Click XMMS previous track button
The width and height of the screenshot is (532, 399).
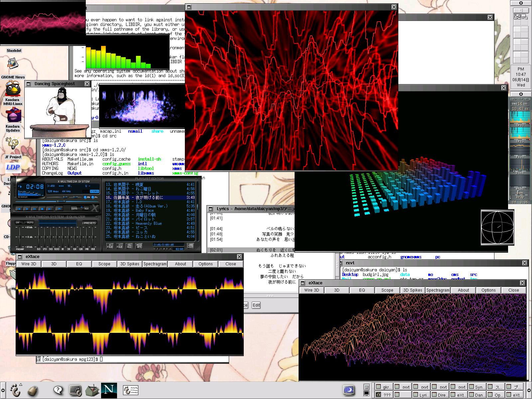coord(19,208)
